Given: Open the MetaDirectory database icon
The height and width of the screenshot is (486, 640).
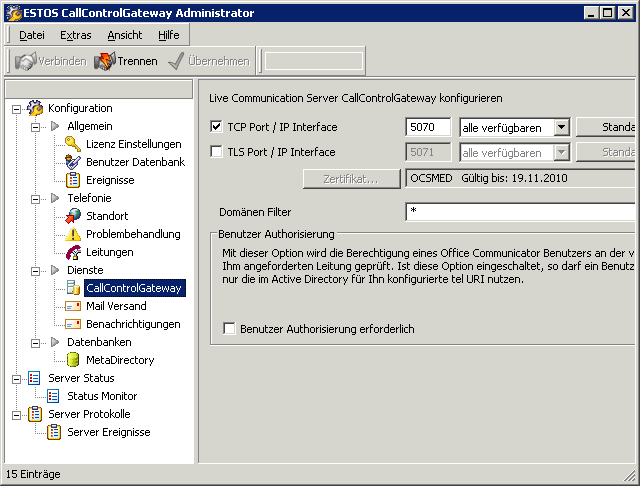Looking at the screenshot, I should (x=73, y=360).
